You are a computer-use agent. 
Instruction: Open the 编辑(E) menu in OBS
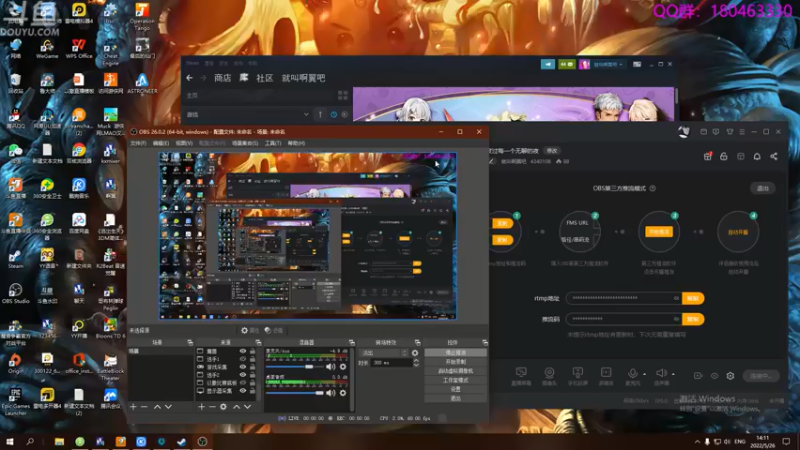point(161,143)
